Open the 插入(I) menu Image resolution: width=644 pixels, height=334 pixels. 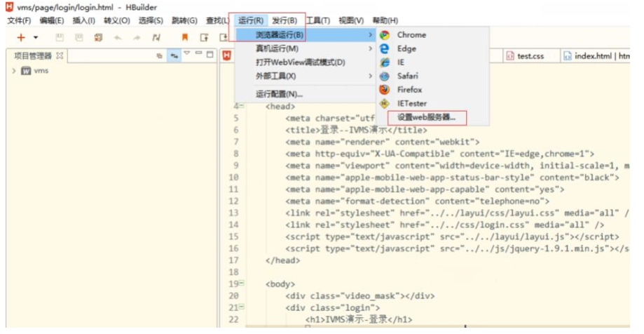(84, 20)
